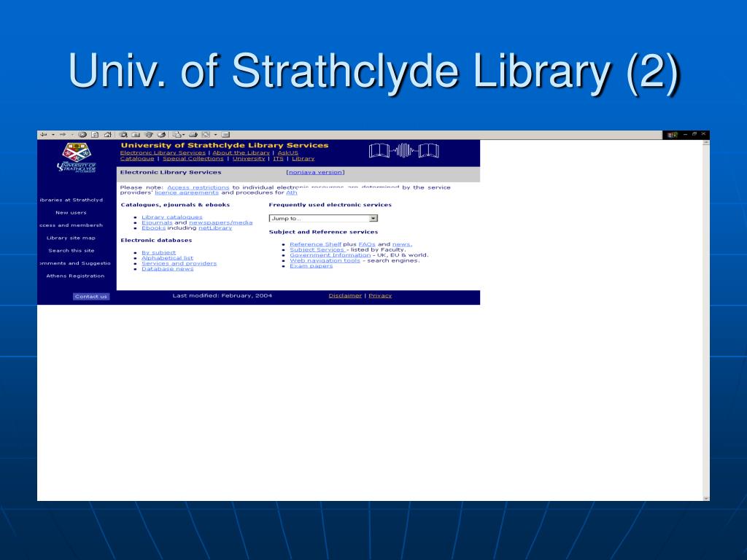The height and width of the screenshot is (560, 747).
Task: Open the 'Disclaimer' footer link
Action: pos(345,296)
